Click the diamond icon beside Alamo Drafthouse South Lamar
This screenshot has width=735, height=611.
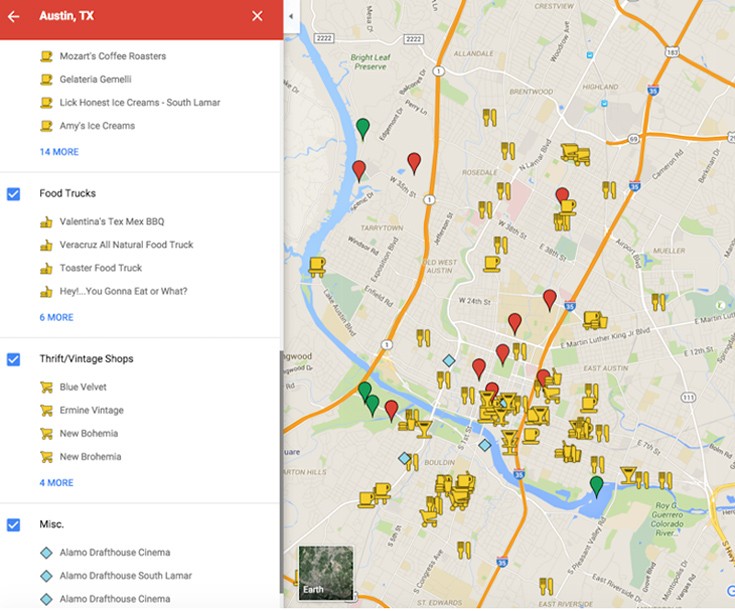coord(45,576)
